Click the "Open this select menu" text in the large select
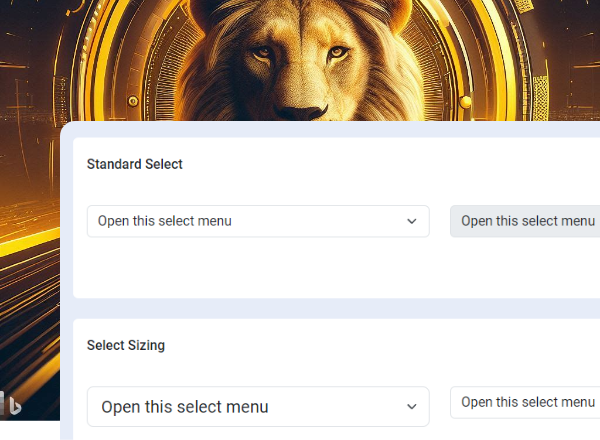 [x=185, y=407]
